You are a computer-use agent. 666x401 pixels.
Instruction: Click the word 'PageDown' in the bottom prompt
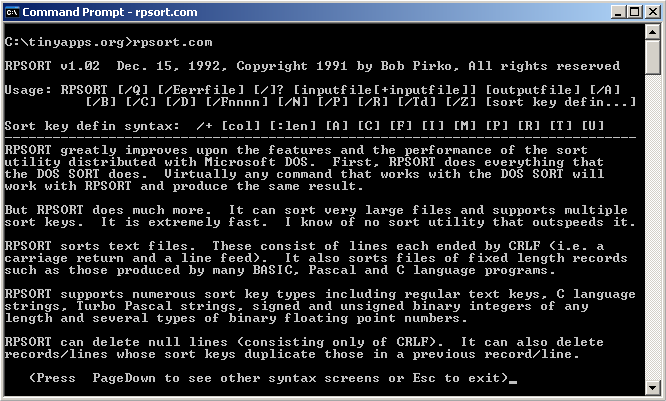124,378
